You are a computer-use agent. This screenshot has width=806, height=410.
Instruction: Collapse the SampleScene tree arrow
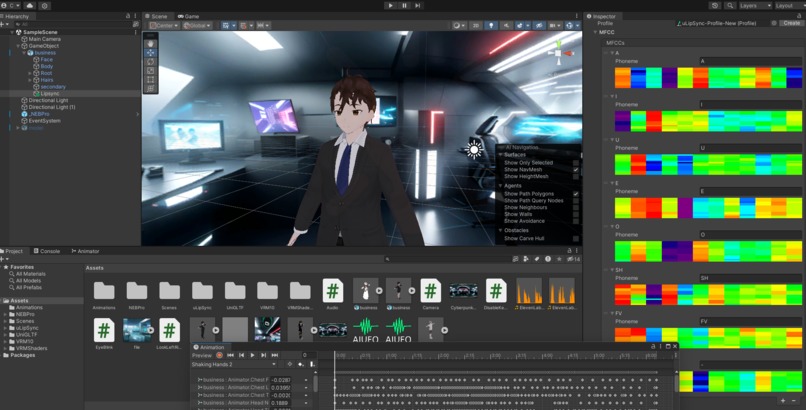click(12, 32)
